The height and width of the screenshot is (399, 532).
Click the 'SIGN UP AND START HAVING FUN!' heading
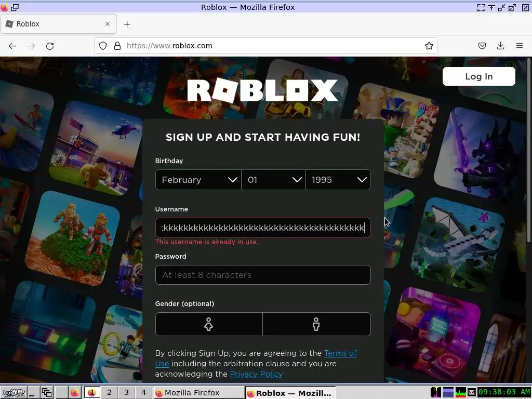point(263,137)
